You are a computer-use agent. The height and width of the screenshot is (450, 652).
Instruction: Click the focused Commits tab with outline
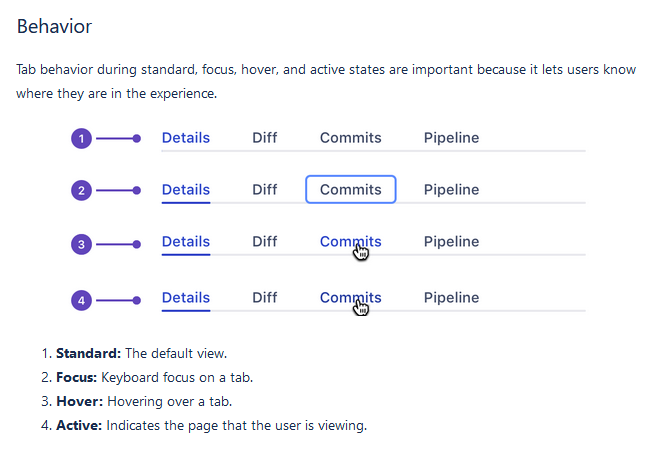(x=350, y=189)
